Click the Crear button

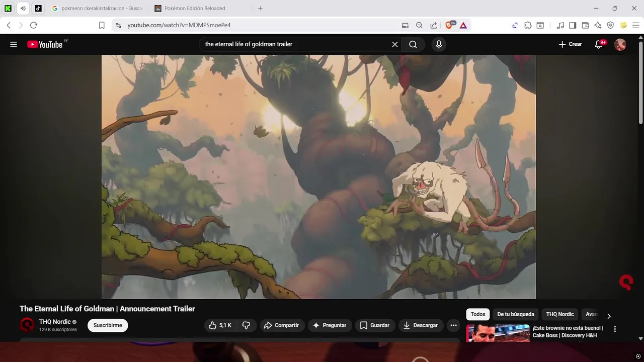[570, 44]
